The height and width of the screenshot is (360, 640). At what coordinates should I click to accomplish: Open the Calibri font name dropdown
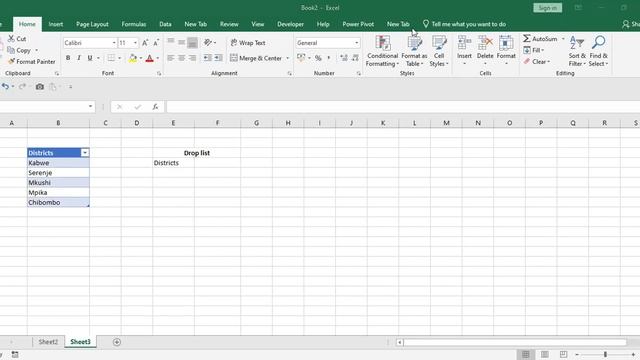(x=114, y=43)
